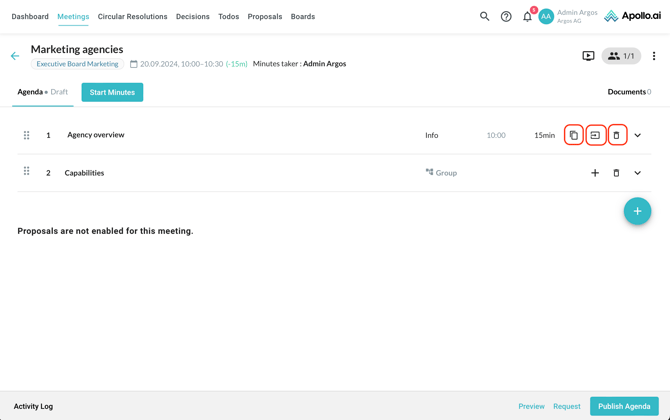670x420 pixels.
Task: Click the search magnifier icon
Action: point(485,16)
